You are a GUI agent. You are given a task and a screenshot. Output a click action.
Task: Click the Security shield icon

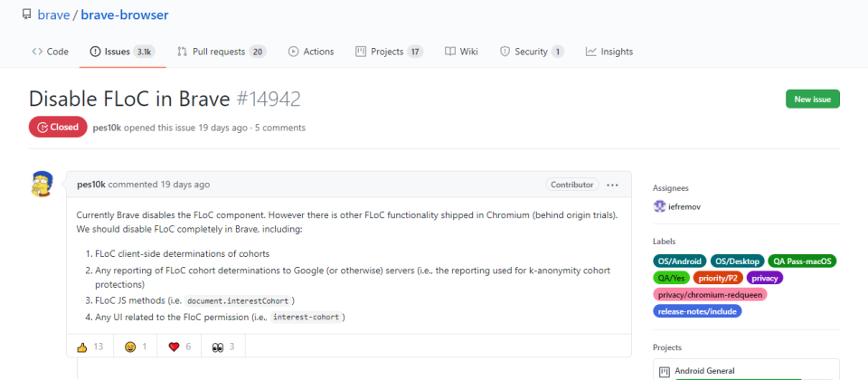(x=505, y=52)
